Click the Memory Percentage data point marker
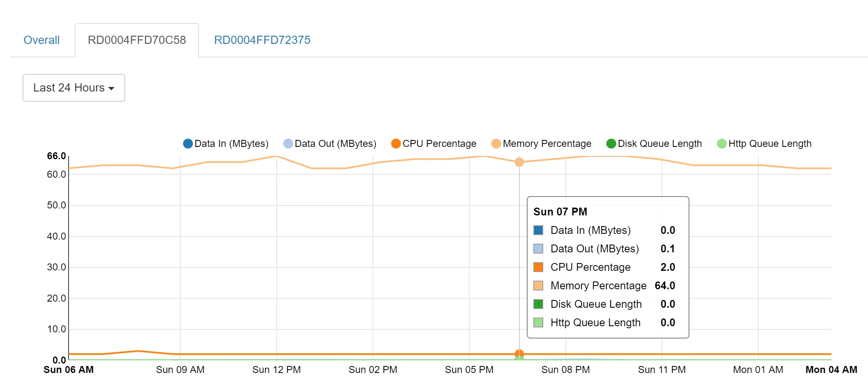The image size is (868, 382). [519, 162]
